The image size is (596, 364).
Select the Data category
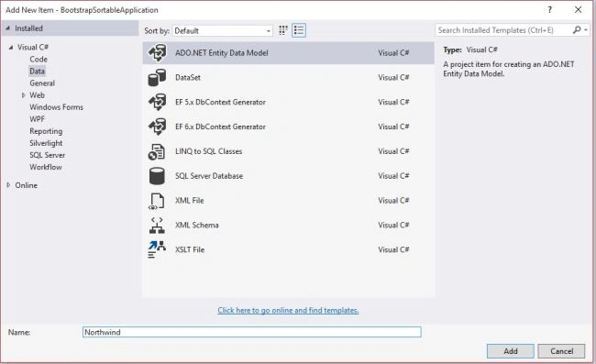[38, 71]
